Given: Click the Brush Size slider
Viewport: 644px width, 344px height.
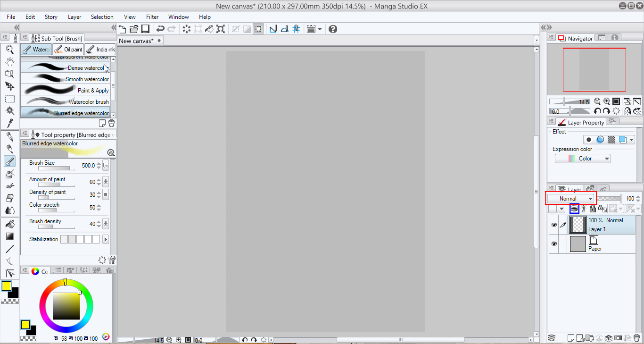Looking at the screenshot, I should 56,168.
